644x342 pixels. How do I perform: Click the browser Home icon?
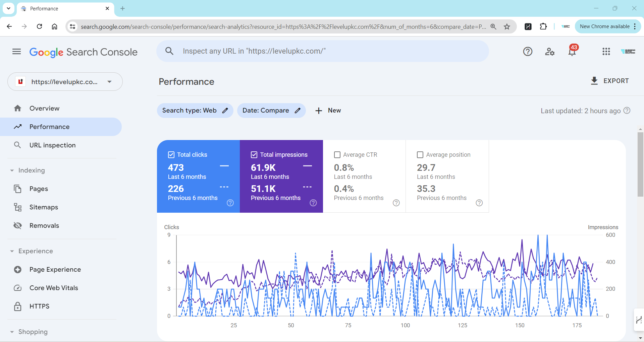pyautogui.click(x=54, y=26)
